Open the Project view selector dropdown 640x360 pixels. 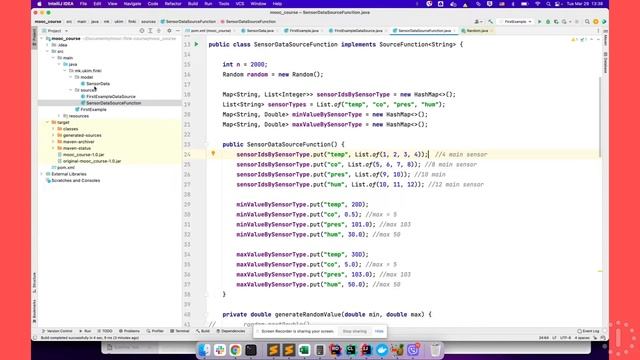click(55, 31)
